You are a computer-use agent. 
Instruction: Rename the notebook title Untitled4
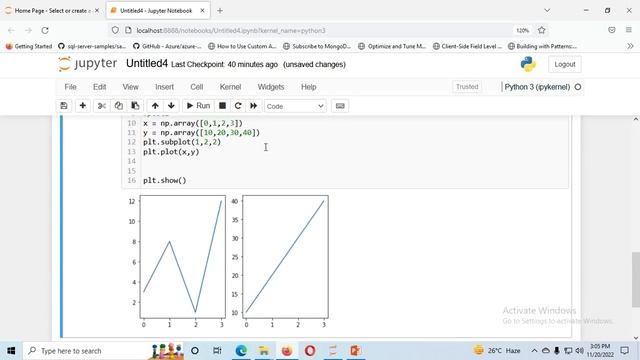[x=147, y=64]
